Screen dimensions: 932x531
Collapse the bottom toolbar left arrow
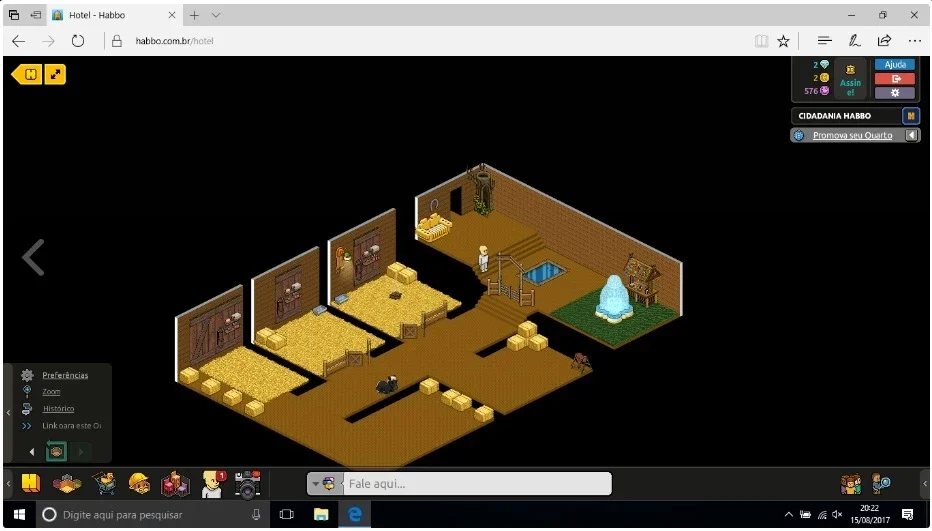click(x=8, y=484)
